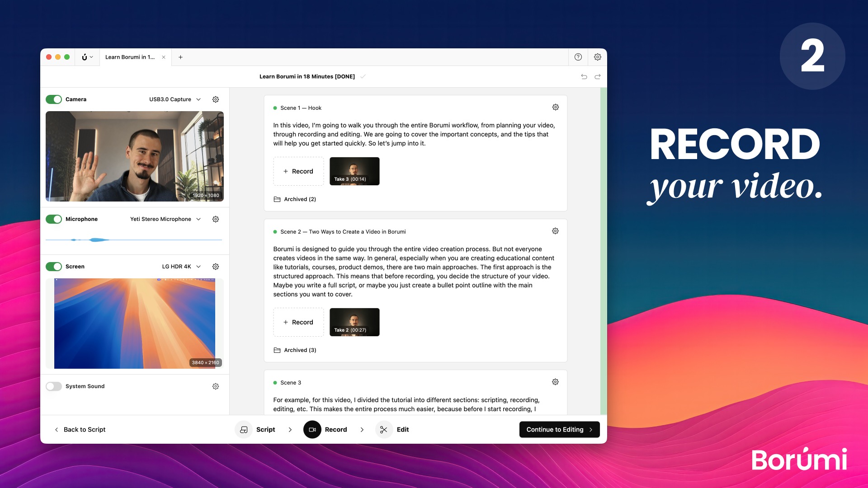
Task: Open Screen settings gear
Action: coord(216,267)
